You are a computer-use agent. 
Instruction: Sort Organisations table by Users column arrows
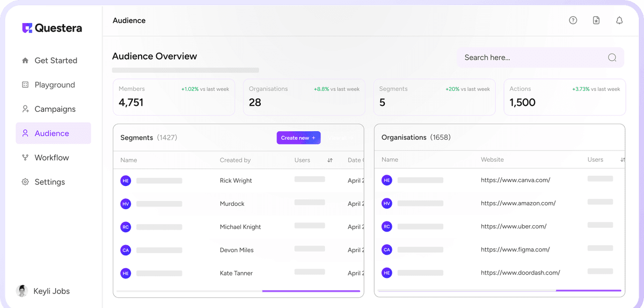(x=623, y=160)
